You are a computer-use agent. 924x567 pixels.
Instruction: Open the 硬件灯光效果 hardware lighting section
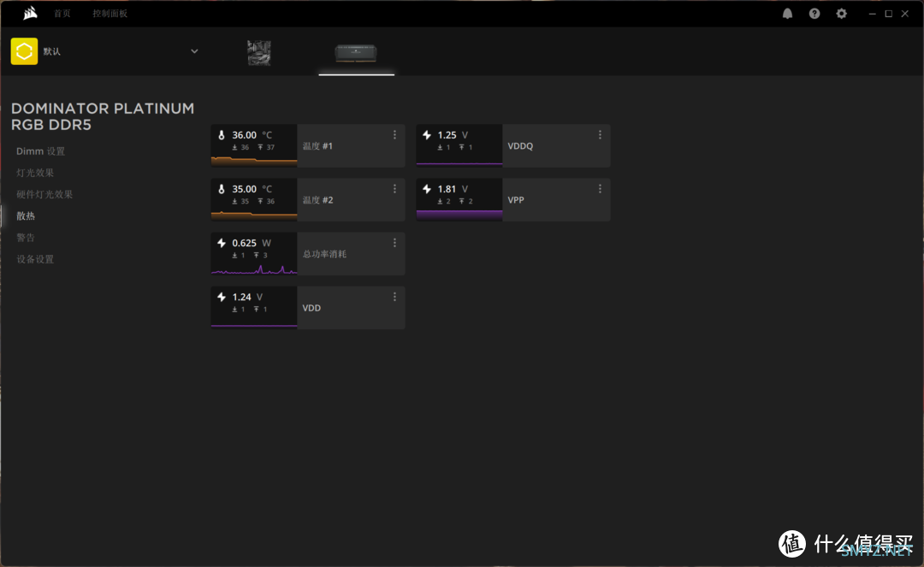(x=44, y=194)
